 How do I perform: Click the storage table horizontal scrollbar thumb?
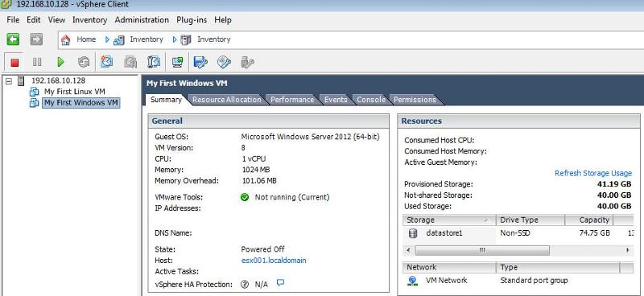point(482,250)
